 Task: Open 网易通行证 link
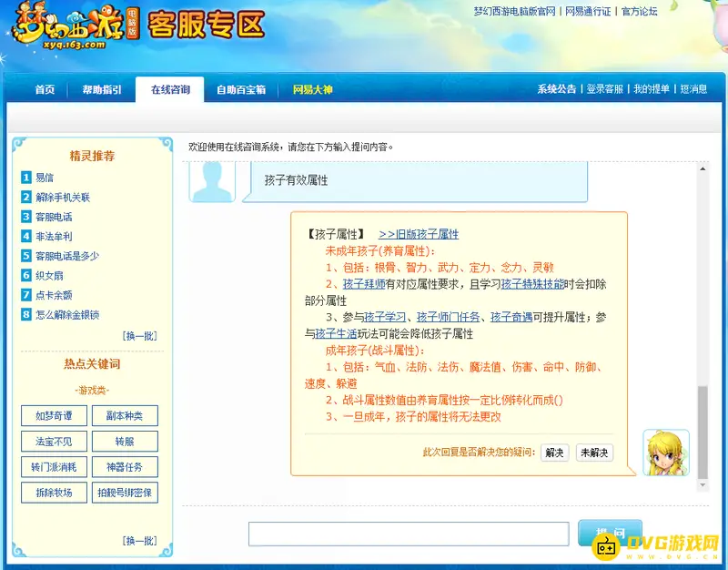tap(588, 11)
